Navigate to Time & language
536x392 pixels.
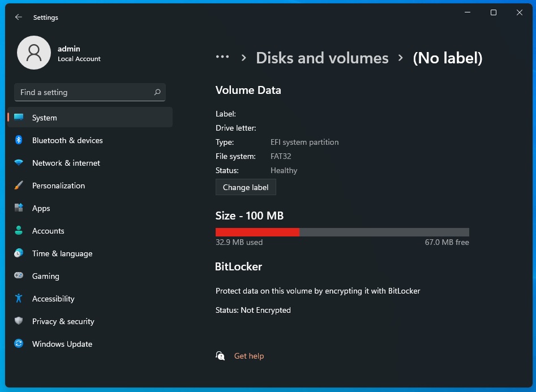pos(62,253)
